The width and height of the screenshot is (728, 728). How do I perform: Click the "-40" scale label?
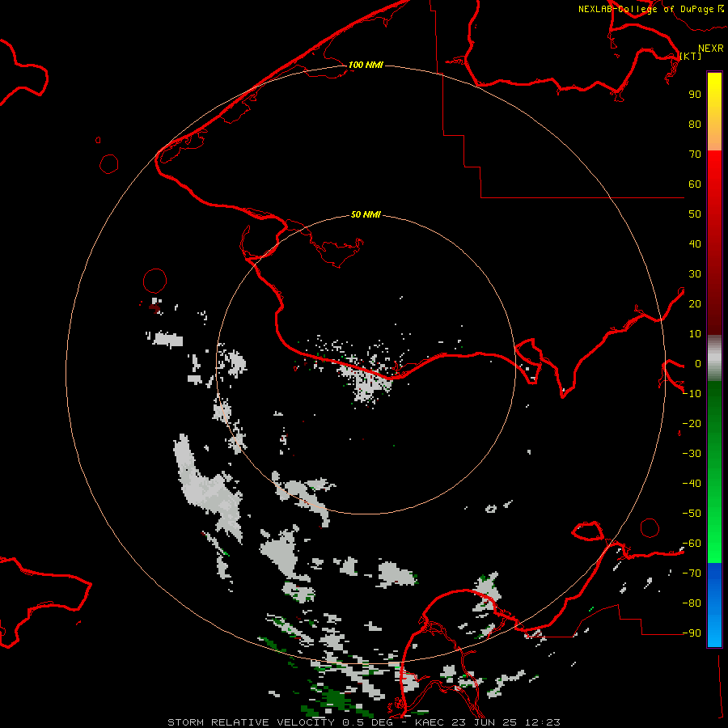click(692, 484)
